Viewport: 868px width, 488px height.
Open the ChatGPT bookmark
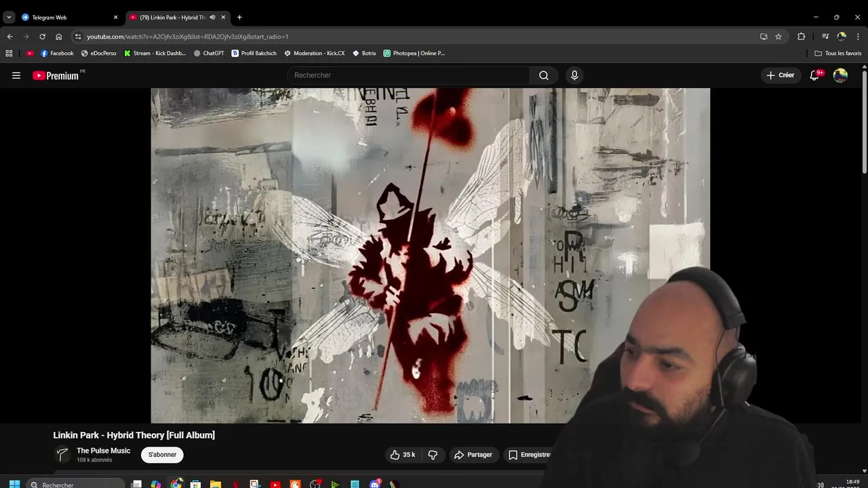[209, 53]
